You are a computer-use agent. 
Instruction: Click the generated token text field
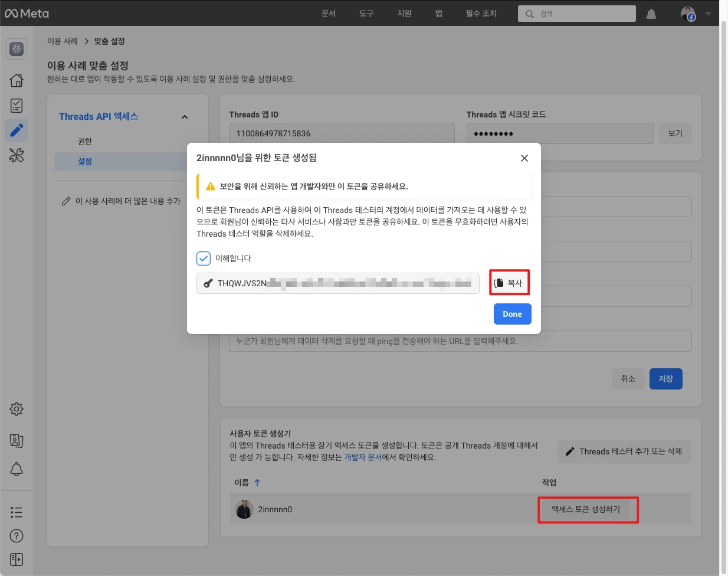coord(338,283)
